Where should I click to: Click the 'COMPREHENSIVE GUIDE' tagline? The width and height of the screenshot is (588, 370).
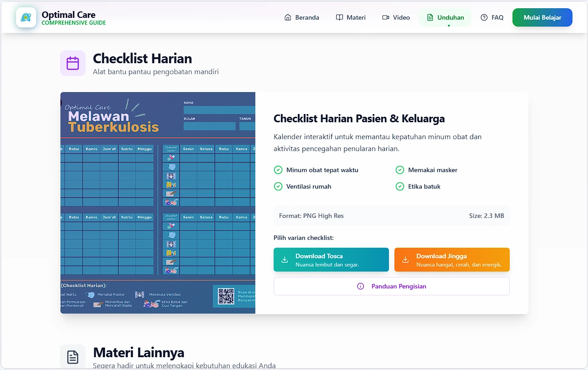(x=74, y=23)
